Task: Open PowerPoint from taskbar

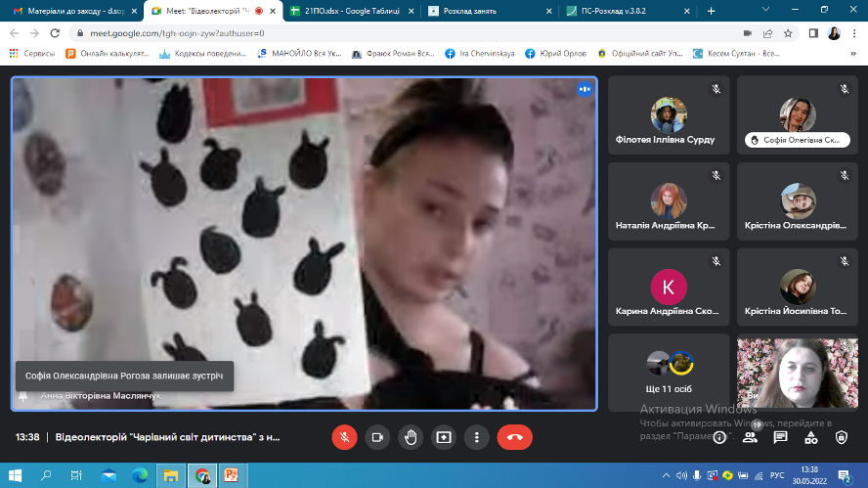Action: tap(232, 475)
